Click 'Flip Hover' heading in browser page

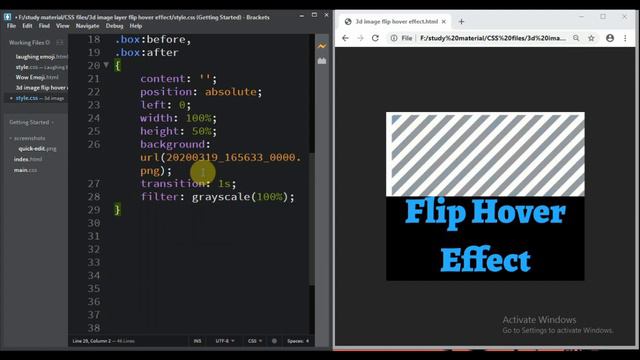coord(485,213)
